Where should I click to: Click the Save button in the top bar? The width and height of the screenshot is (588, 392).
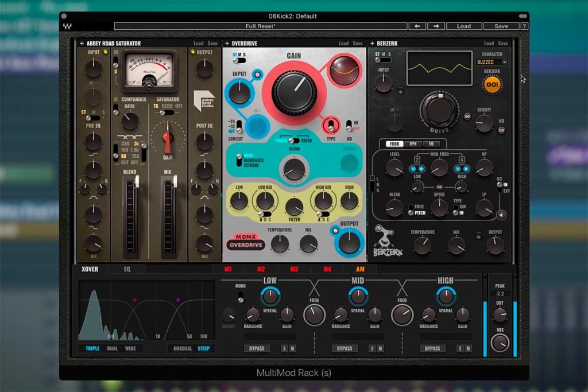(x=501, y=26)
